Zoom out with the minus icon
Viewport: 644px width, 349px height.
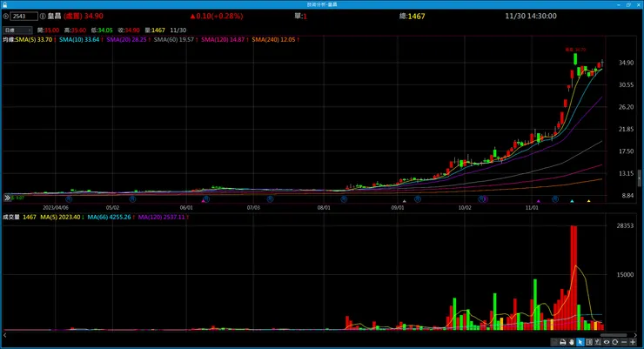pos(624,342)
